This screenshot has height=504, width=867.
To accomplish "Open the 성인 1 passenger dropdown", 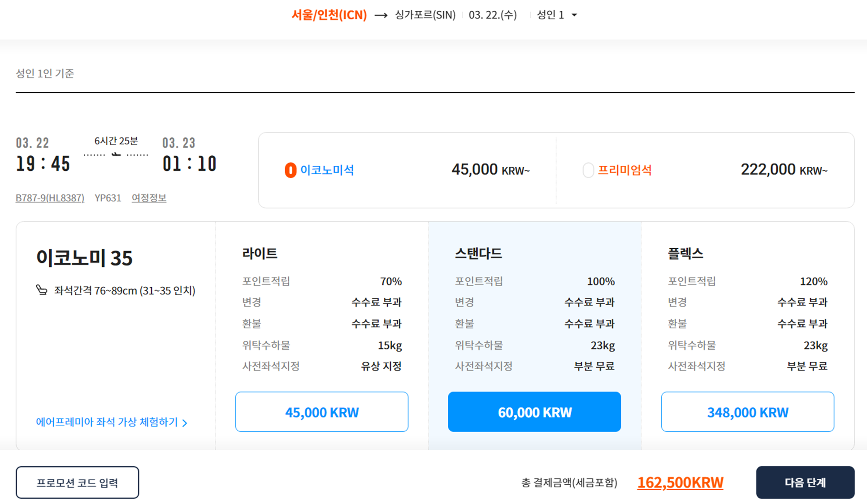I will pyautogui.click(x=551, y=15).
